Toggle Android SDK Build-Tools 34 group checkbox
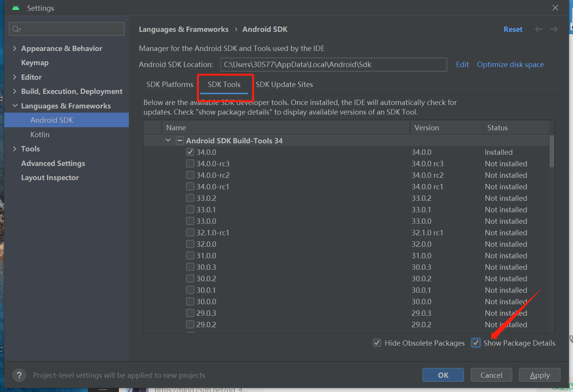The width and height of the screenshot is (573, 392). [179, 141]
